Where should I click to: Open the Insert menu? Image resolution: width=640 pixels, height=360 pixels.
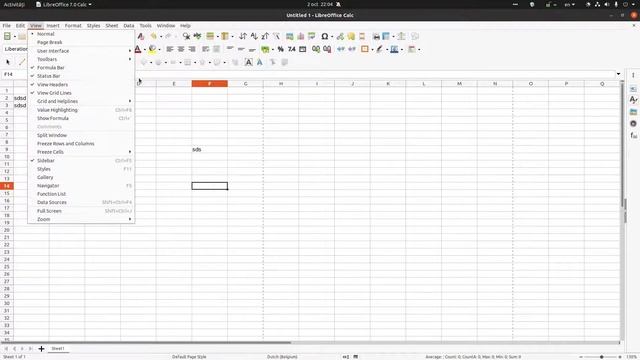coord(53,25)
